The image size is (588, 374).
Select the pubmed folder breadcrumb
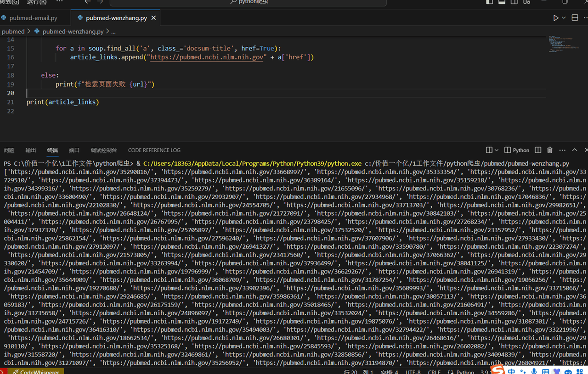(x=13, y=32)
